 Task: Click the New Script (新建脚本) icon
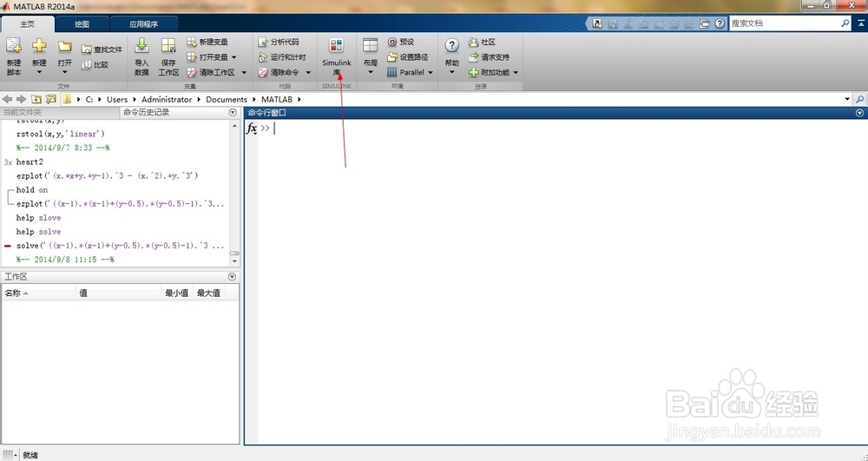[x=14, y=47]
